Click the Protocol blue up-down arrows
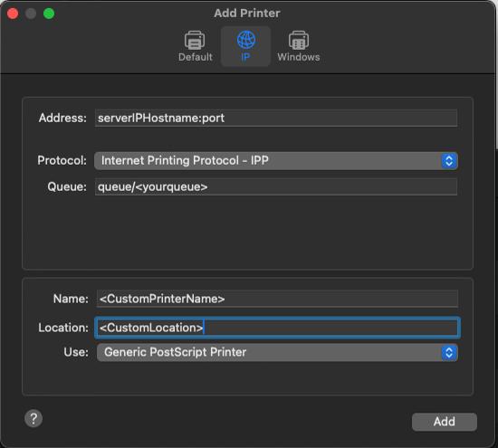Screen dimensions: 498x448 [x=449, y=161]
